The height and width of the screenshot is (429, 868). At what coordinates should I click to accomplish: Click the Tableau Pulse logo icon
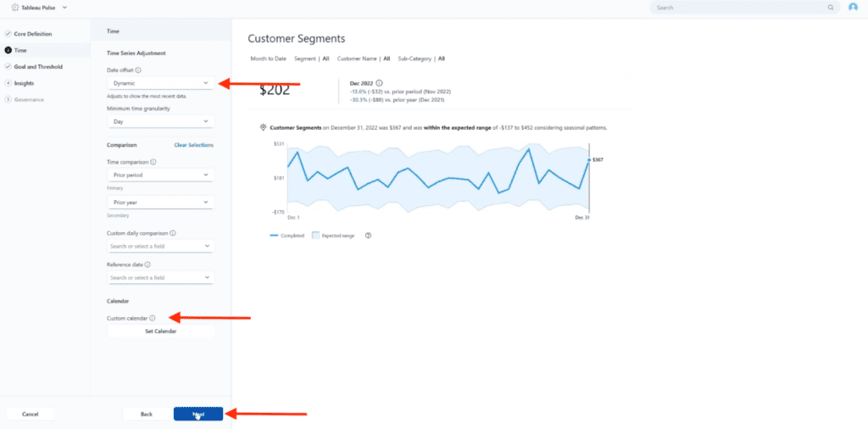[14, 8]
